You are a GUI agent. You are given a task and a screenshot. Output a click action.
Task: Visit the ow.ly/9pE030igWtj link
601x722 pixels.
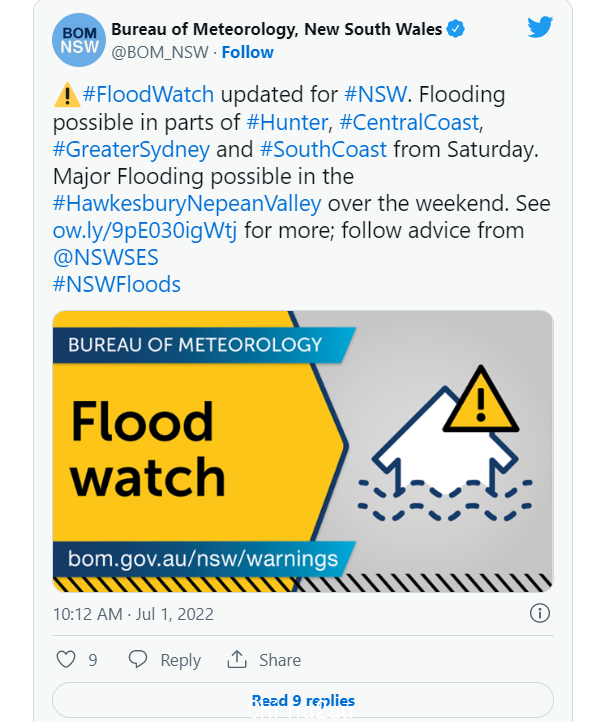click(x=145, y=230)
